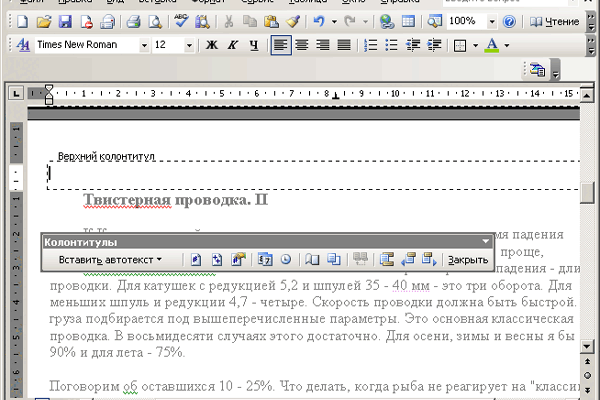Insert time clock icon in header toolbar
This screenshot has width=600, height=400.
pos(284,260)
